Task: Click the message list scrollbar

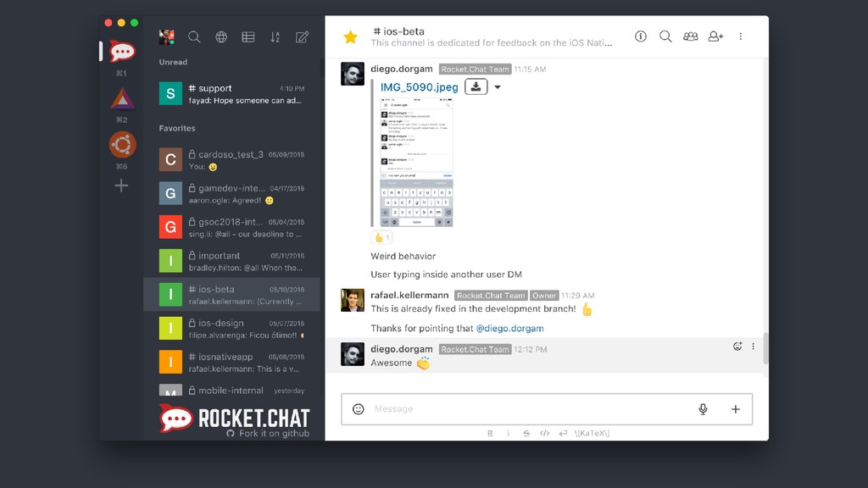Action: click(x=765, y=348)
